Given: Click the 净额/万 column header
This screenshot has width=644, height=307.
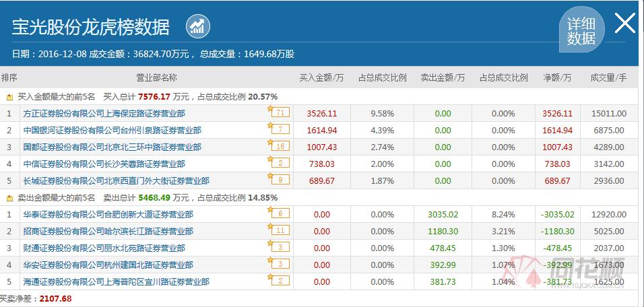Looking at the screenshot, I should 557,77.
